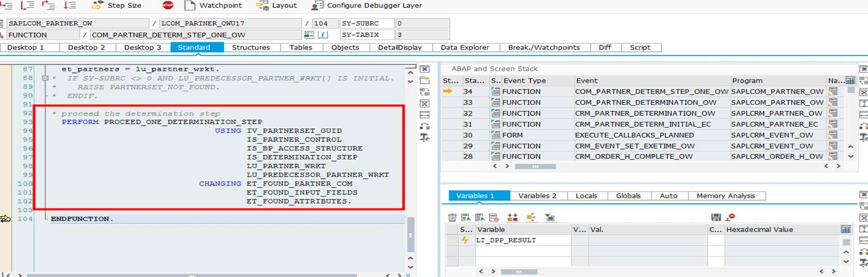Create a Watchpoint
The height and width of the screenshot is (277, 868).
tap(212, 5)
